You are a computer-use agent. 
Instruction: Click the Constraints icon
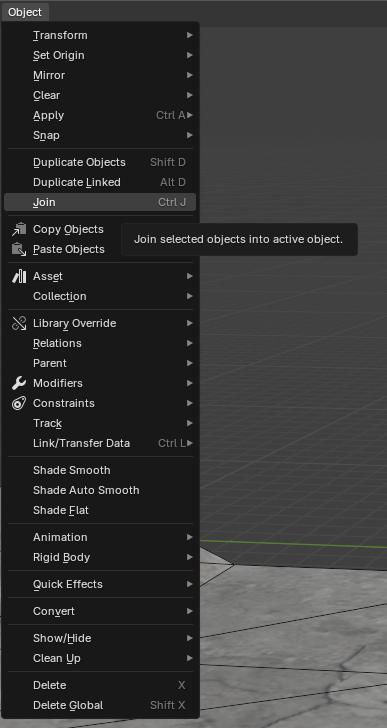click(19, 403)
